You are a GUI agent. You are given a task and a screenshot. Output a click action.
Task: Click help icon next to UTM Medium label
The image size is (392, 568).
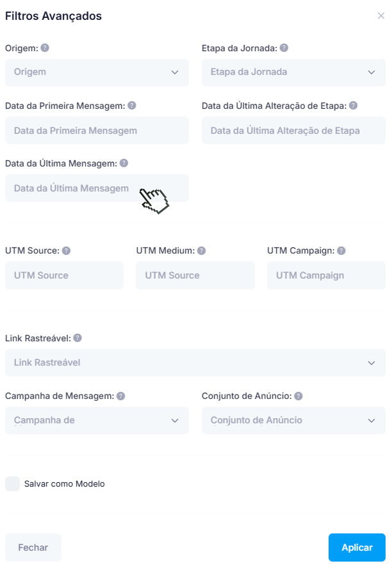pos(201,251)
